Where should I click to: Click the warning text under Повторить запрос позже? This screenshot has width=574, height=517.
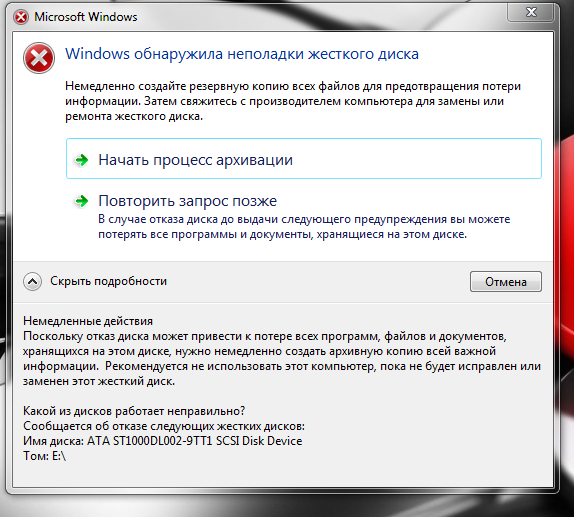tap(304, 227)
